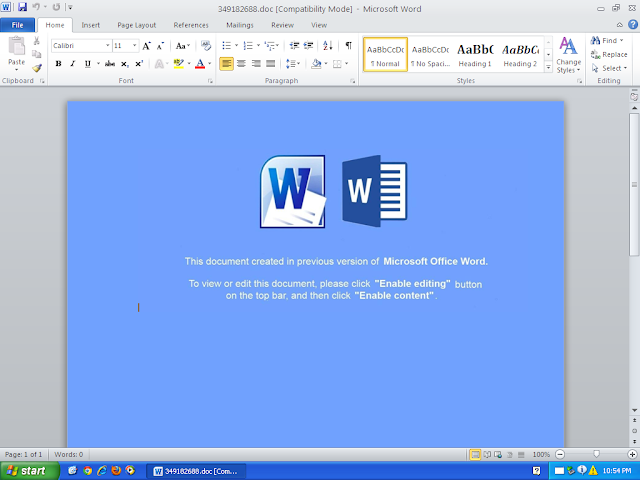Open the Word Help question mark icon
640x480 pixels.
633,24
